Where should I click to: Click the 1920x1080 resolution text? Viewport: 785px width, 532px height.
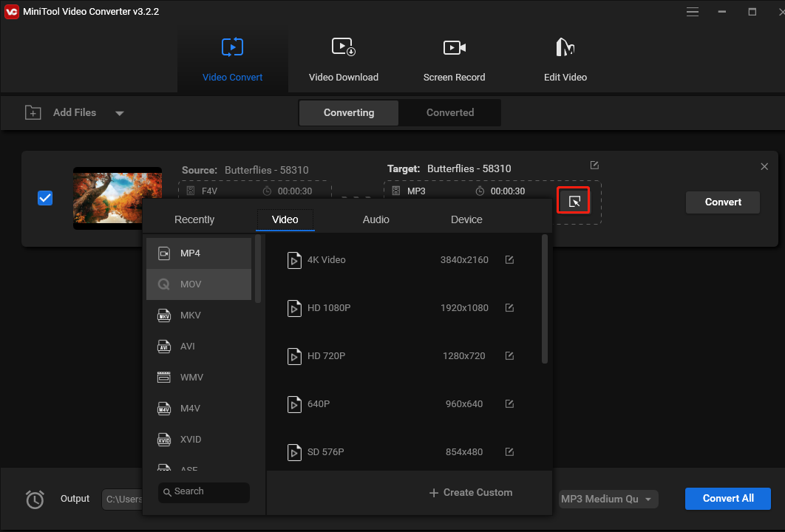click(x=464, y=308)
